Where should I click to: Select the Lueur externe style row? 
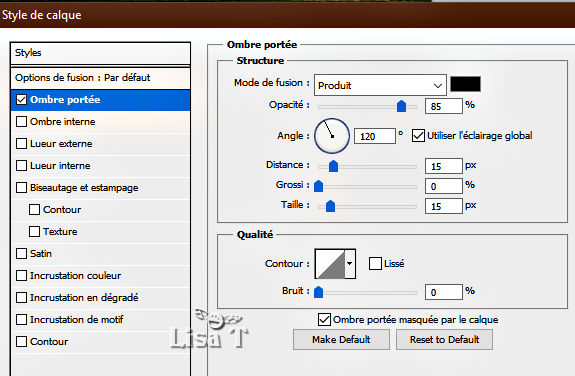[x=100, y=143]
